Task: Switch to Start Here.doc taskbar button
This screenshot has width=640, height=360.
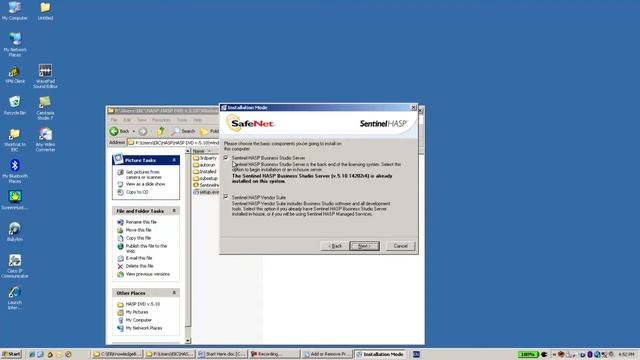Action: (222, 354)
